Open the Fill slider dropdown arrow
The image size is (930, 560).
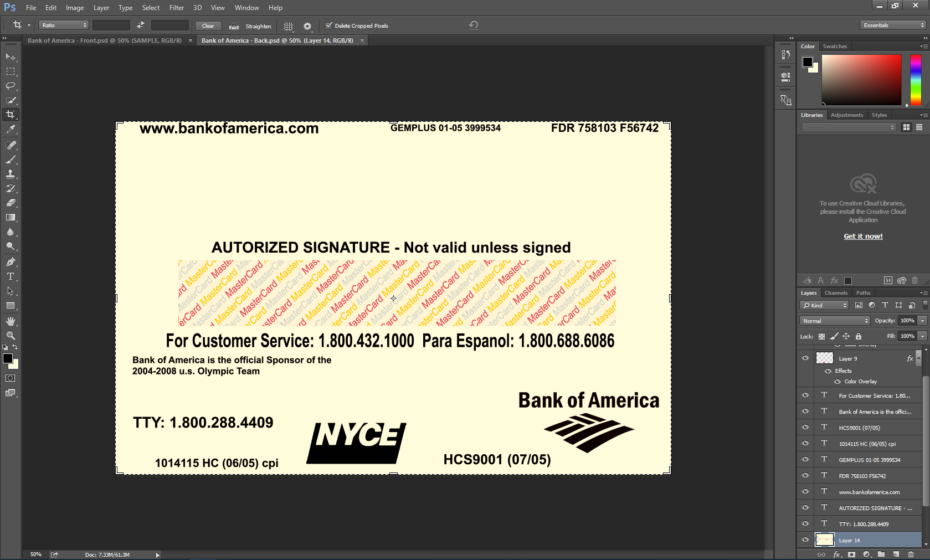pos(922,336)
